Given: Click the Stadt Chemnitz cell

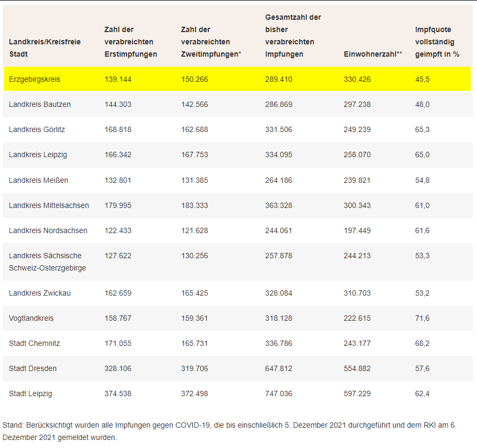Looking at the screenshot, I should pos(34,343).
